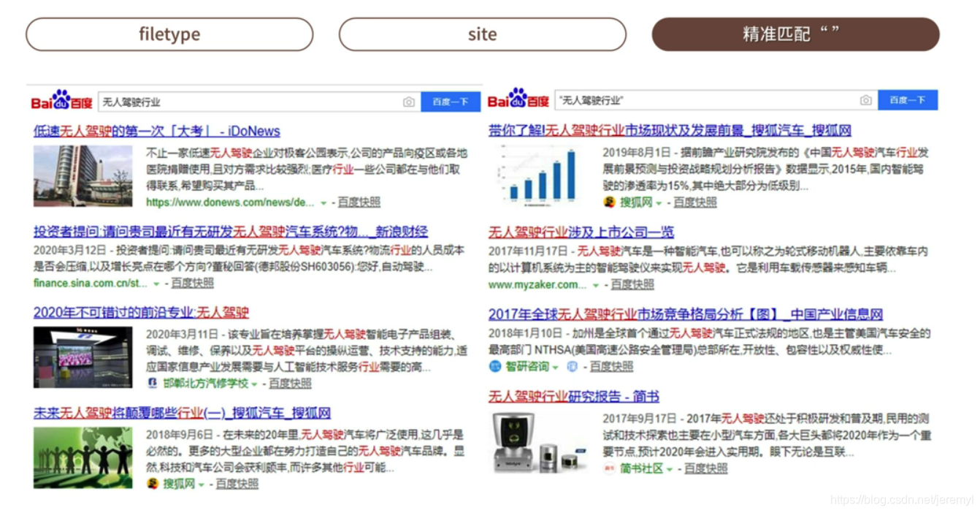The height and width of the screenshot is (513, 980).
Task: Click the left 百度一下 search button
Action: click(451, 102)
